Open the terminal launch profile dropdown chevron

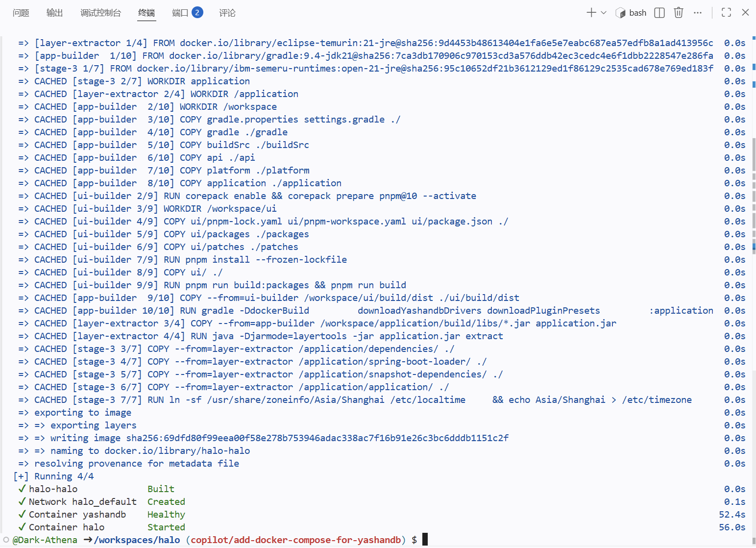tap(604, 13)
